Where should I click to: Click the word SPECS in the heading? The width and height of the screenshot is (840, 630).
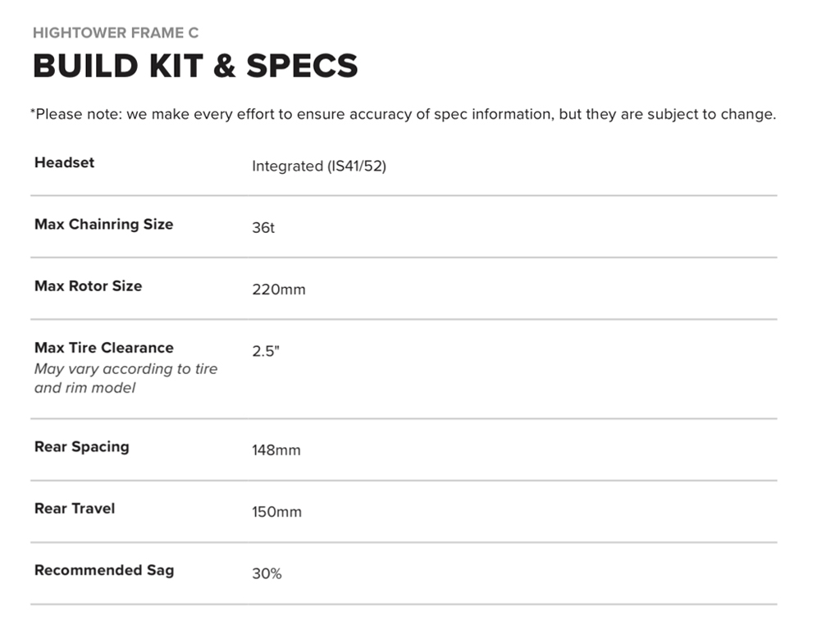click(x=302, y=66)
